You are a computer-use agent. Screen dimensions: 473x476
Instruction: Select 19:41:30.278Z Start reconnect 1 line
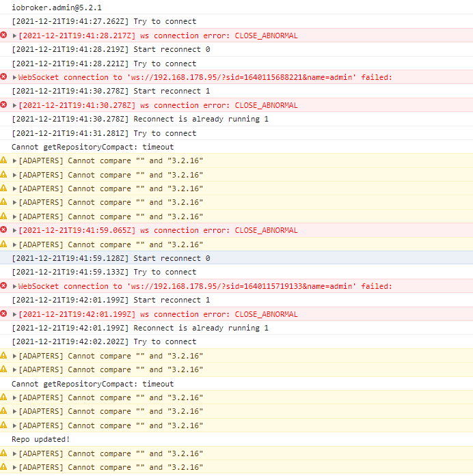[x=111, y=91]
